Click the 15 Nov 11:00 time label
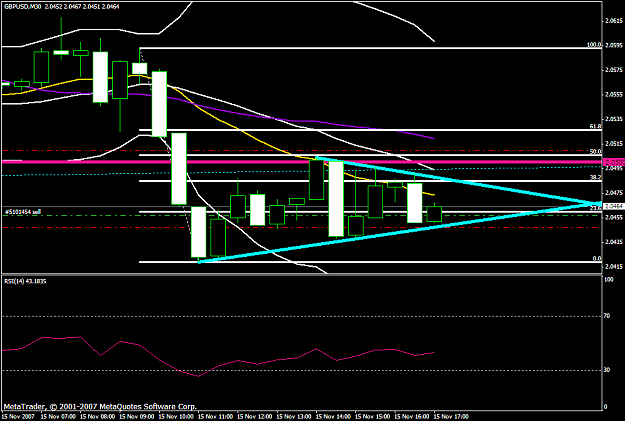This screenshot has width=625, height=421. (x=215, y=417)
